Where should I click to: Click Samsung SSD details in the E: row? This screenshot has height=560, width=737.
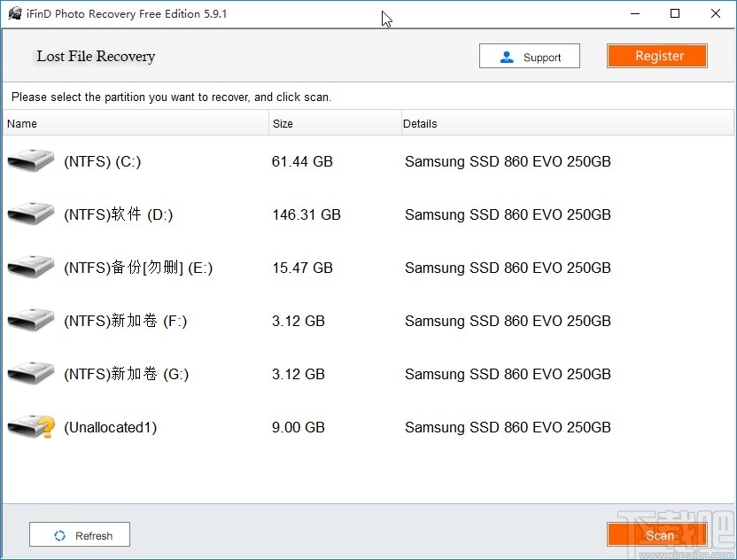(x=508, y=268)
